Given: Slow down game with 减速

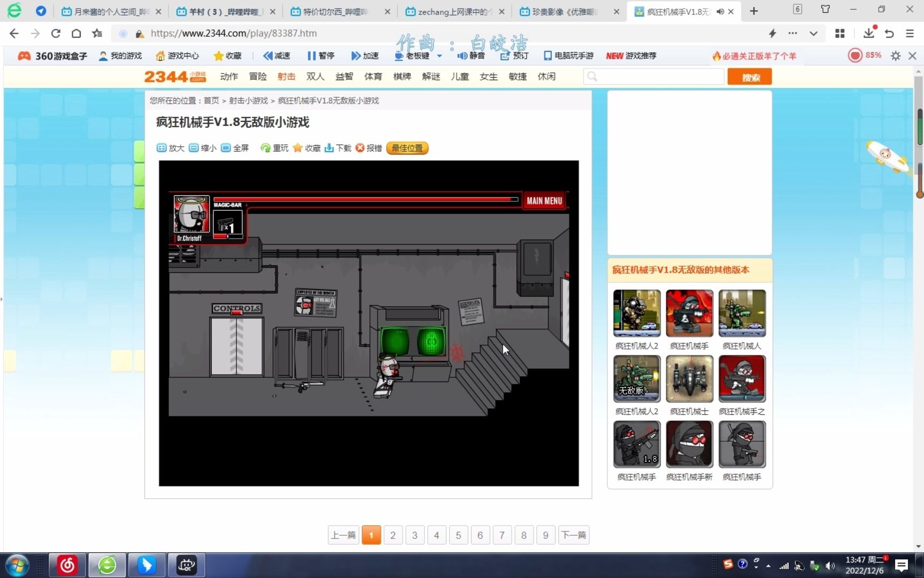Looking at the screenshot, I should pos(276,56).
